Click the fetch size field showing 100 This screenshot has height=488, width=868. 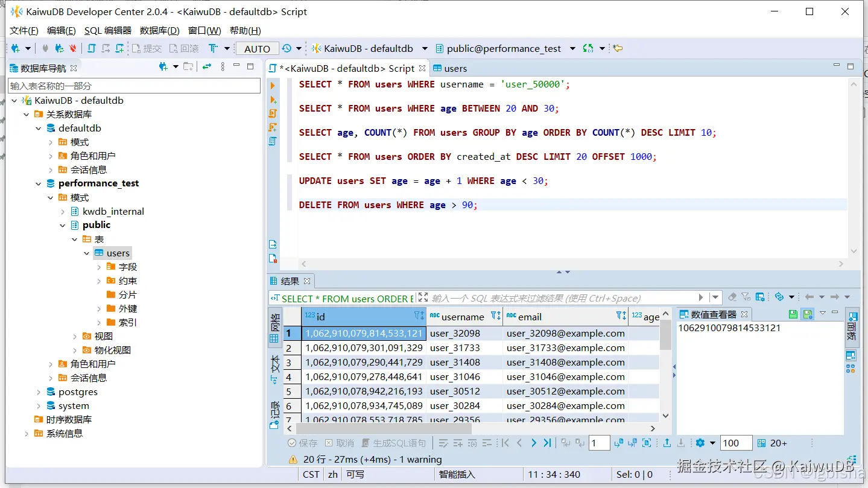pyautogui.click(x=737, y=443)
